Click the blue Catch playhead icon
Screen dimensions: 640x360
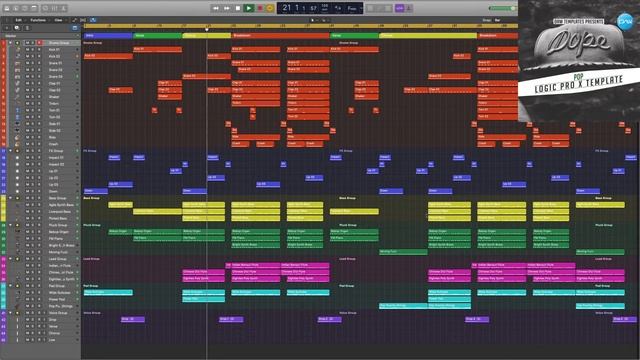click(x=93, y=20)
